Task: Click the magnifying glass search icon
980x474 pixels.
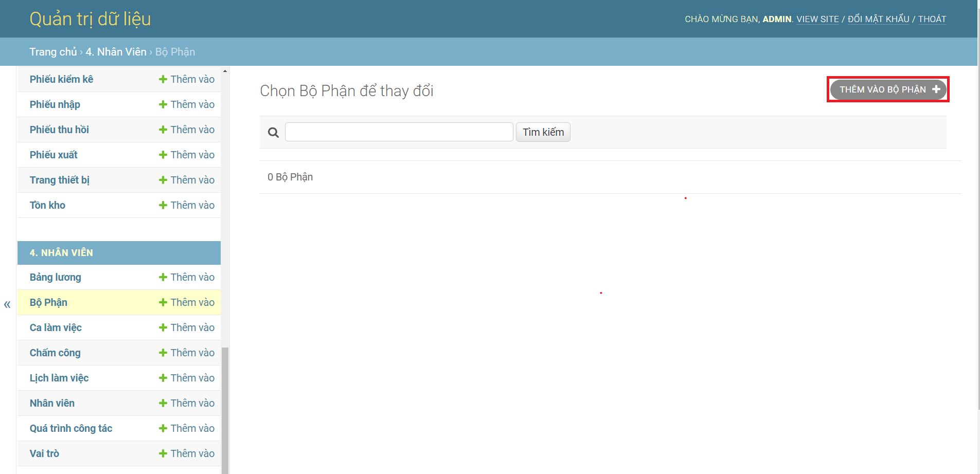Action: [x=273, y=132]
